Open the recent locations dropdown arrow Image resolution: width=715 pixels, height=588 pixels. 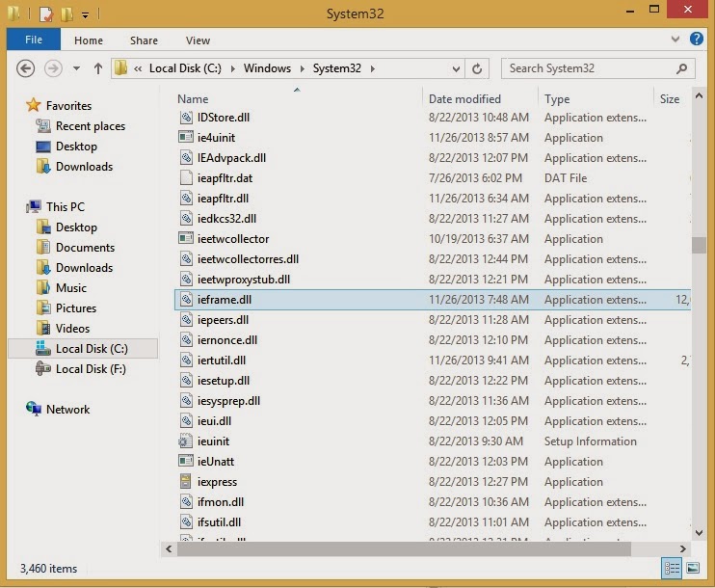77,68
